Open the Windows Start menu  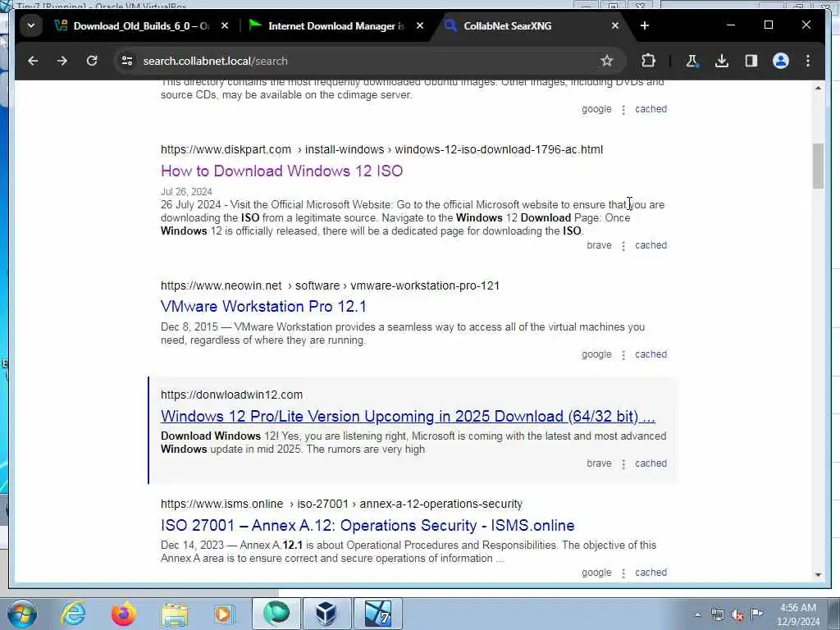(x=22, y=614)
